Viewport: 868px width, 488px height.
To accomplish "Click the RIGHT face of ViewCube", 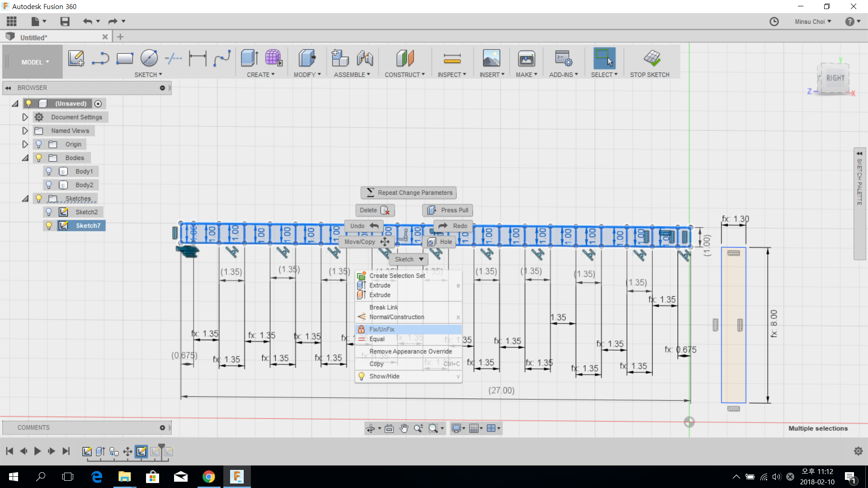I will pyautogui.click(x=835, y=78).
